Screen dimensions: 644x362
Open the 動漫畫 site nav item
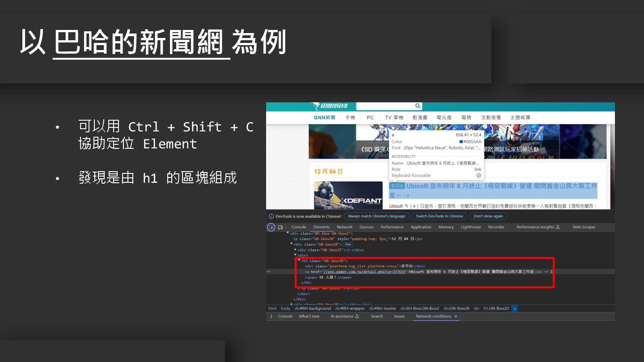420,118
